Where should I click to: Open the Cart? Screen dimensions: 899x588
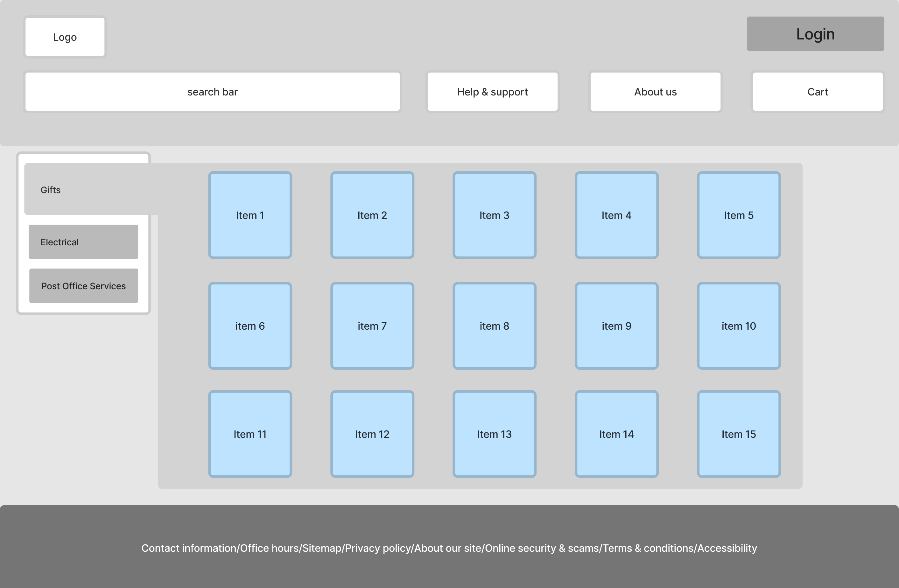tap(818, 92)
